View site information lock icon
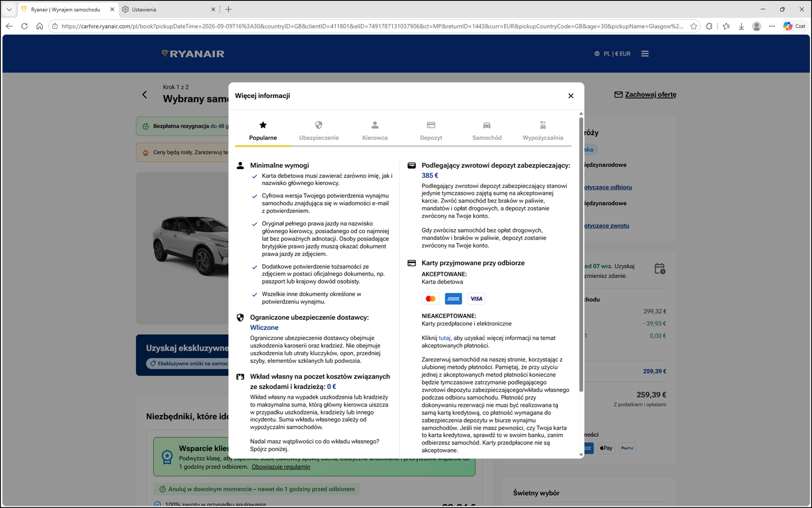 tap(55, 26)
